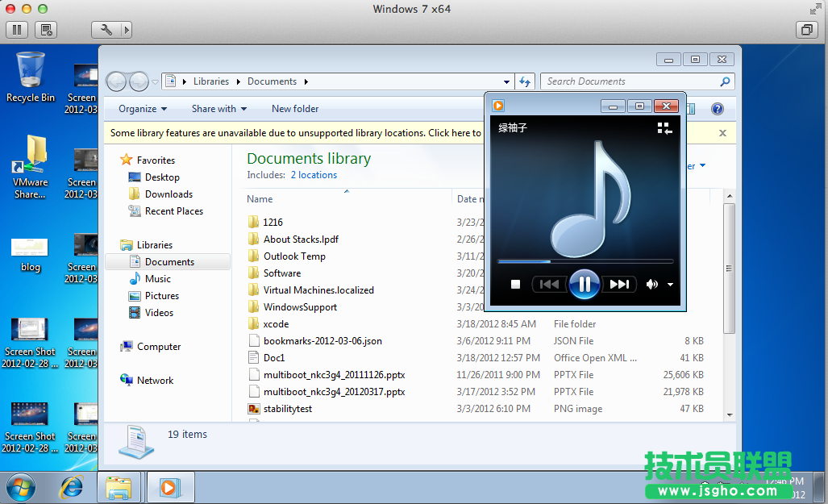Open Windows Media Player from the taskbar
This screenshot has height=504, width=828.
pos(170,487)
